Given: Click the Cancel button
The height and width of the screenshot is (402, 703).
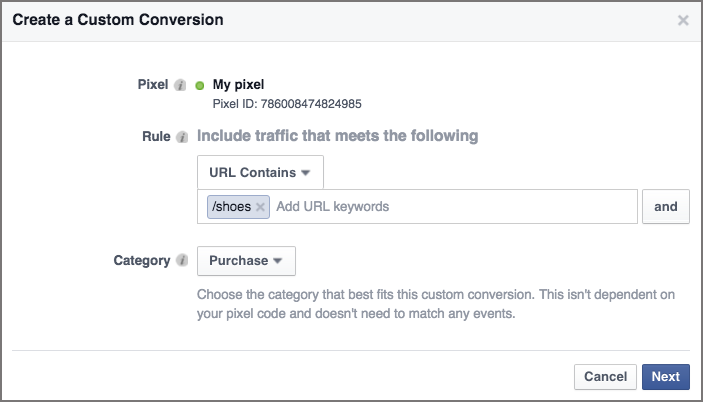Looking at the screenshot, I should coord(605,377).
